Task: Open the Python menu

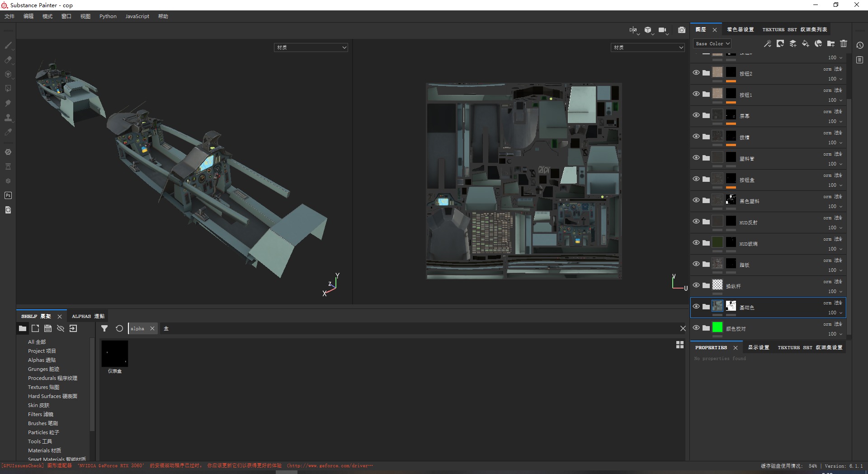Action: point(108,16)
